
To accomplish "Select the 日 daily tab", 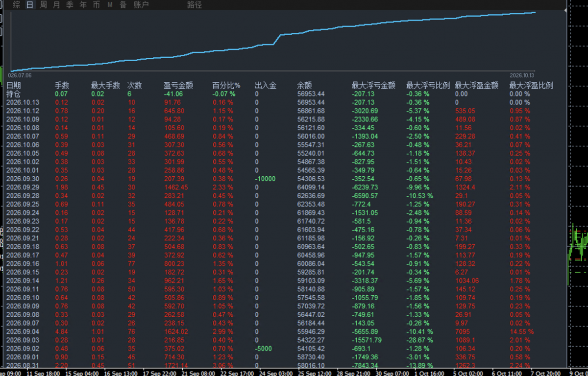I will (30, 5).
